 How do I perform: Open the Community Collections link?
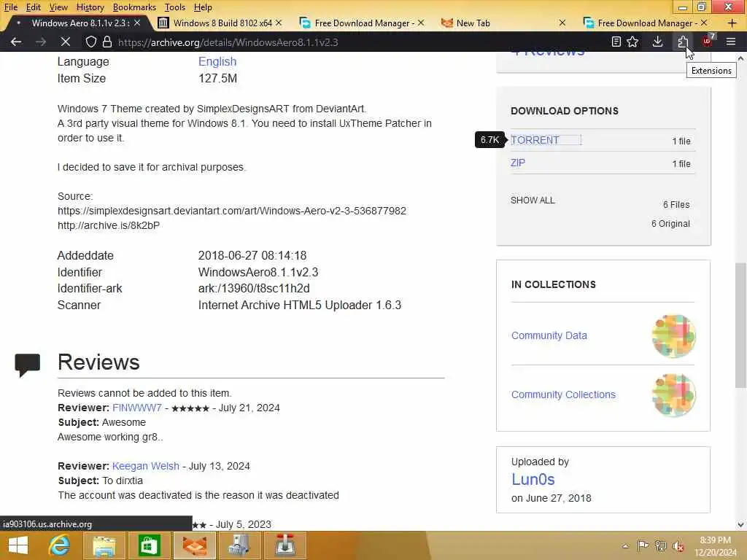point(563,394)
